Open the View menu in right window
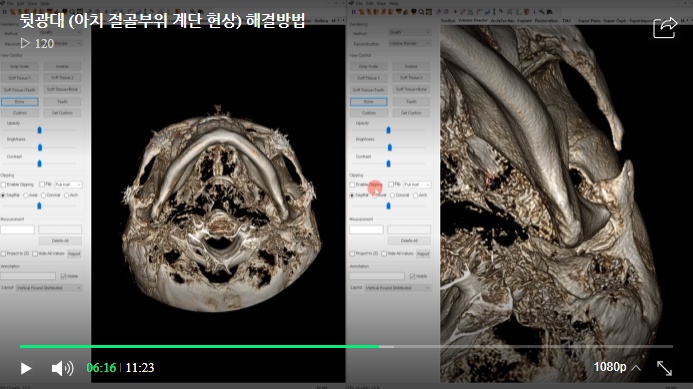Viewport: 693px width, 389px height. click(381, 4)
